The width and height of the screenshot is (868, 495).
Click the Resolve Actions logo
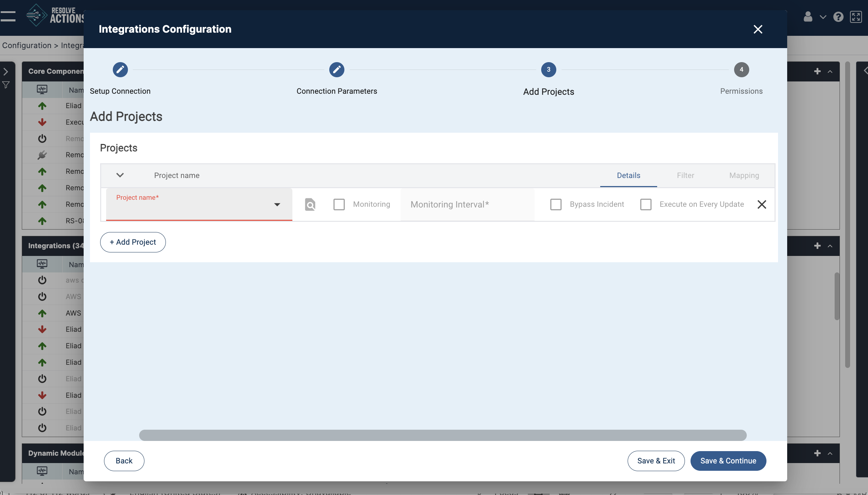[54, 15]
